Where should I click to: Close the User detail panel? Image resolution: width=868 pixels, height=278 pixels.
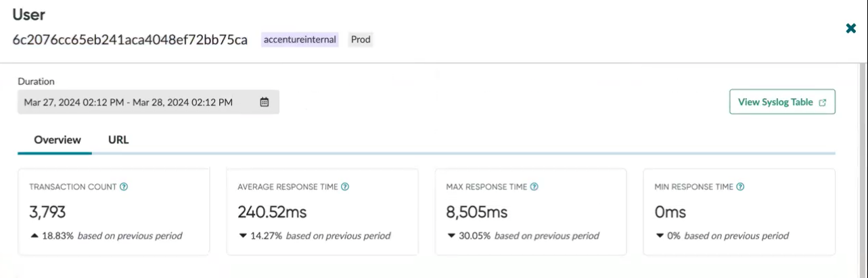pos(851,28)
